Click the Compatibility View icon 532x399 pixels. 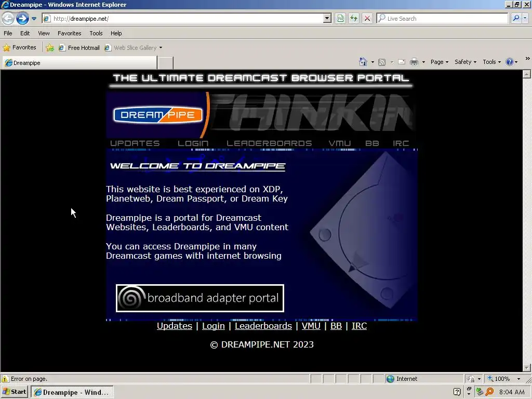click(x=340, y=19)
